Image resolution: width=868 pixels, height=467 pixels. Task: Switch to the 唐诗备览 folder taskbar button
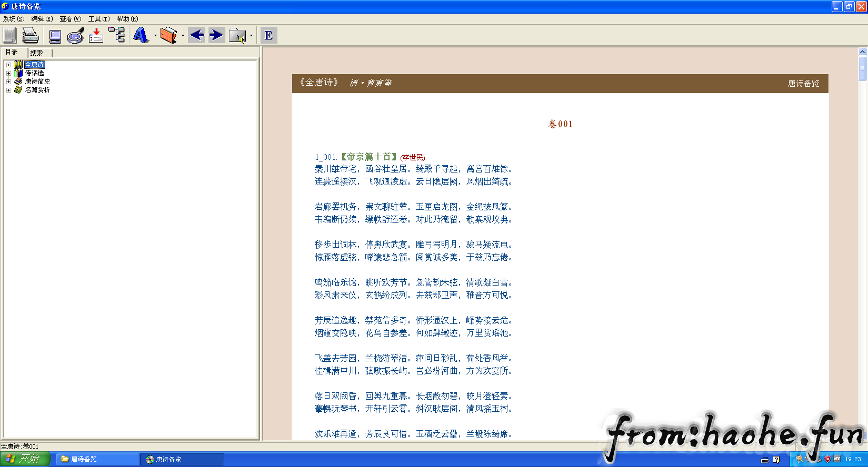coord(97,459)
